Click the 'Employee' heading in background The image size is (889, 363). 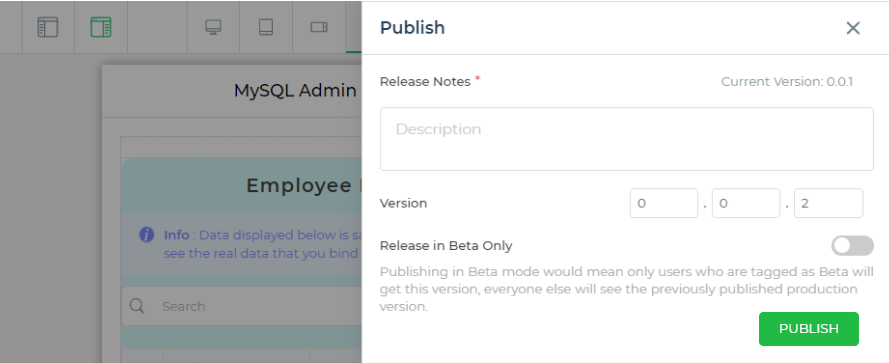coord(299,185)
